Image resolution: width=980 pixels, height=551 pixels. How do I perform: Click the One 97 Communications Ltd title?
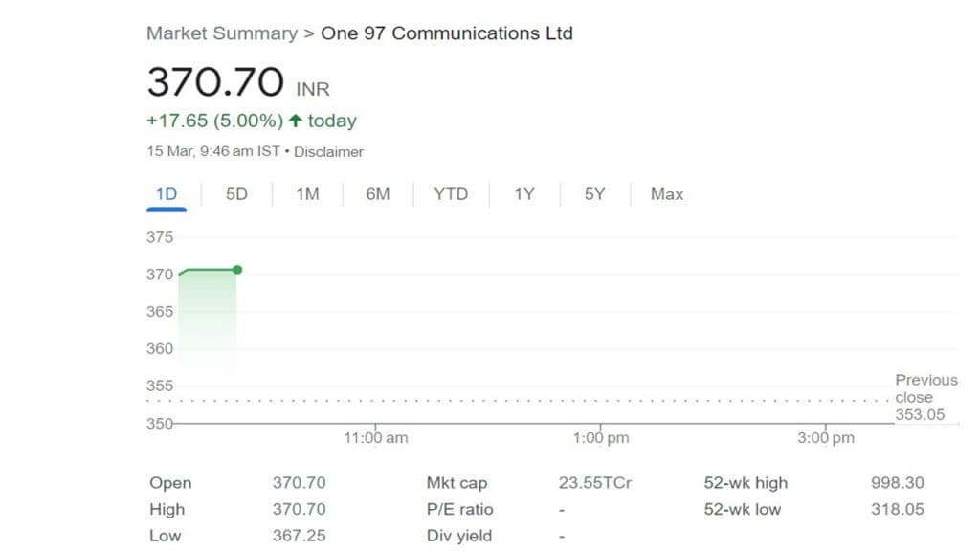(446, 33)
